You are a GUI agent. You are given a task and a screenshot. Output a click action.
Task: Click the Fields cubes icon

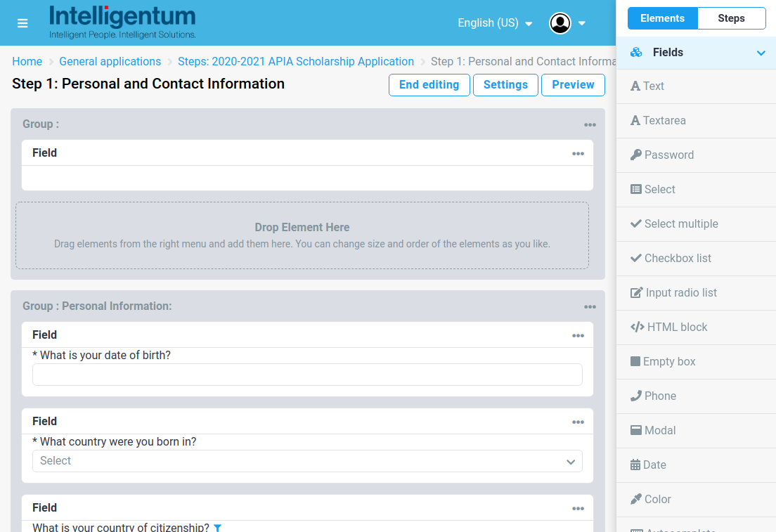(636, 53)
